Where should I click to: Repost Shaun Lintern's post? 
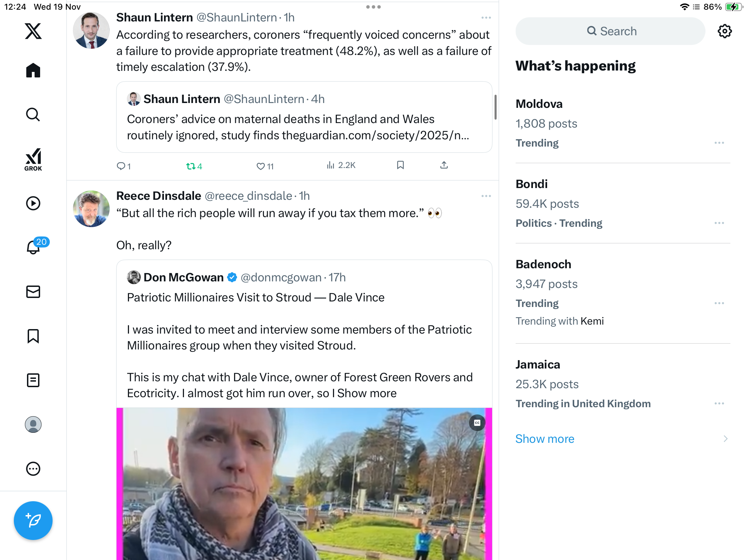[x=191, y=166]
